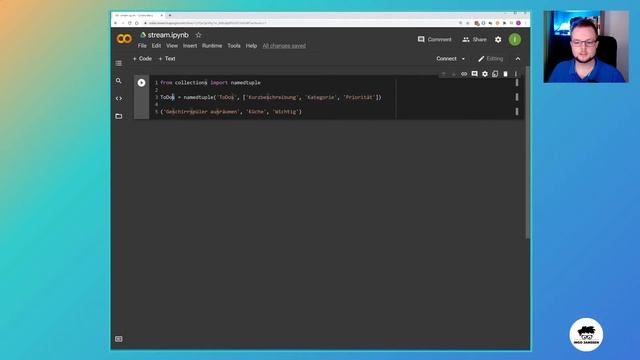Click the Comment button
The height and width of the screenshot is (360, 640).
(x=435, y=40)
